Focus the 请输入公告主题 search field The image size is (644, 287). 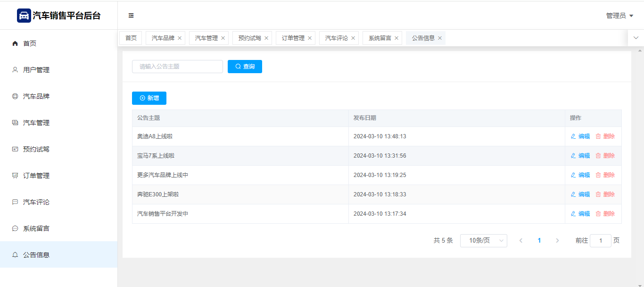click(x=177, y=67)
